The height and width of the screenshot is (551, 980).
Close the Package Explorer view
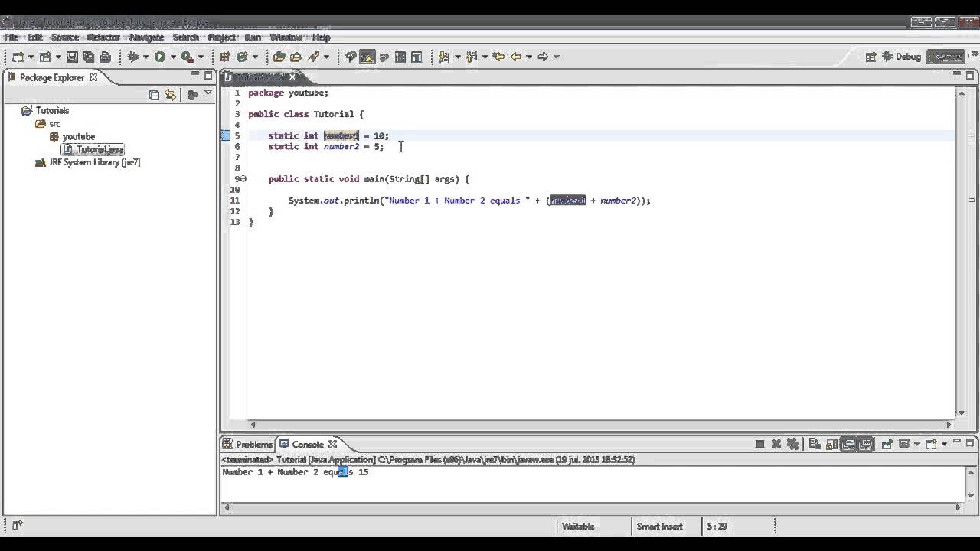pos(93,77)
